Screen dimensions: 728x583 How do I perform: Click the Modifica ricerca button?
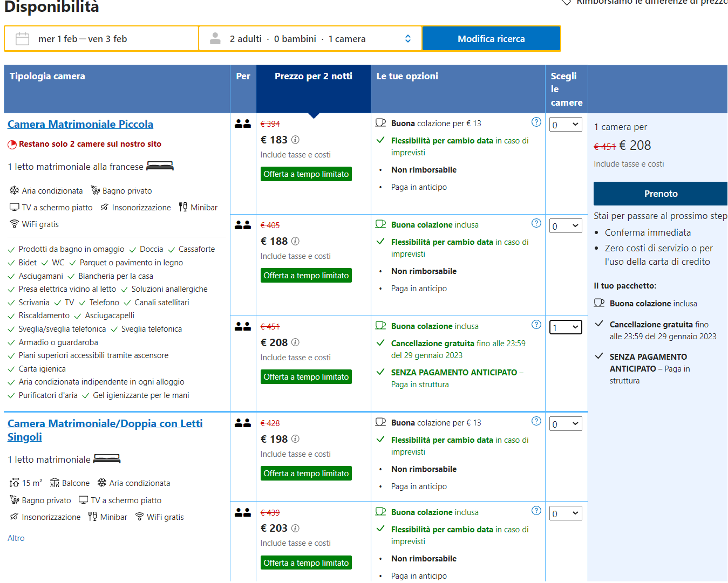pyautogui.click(x=491, y=39)
